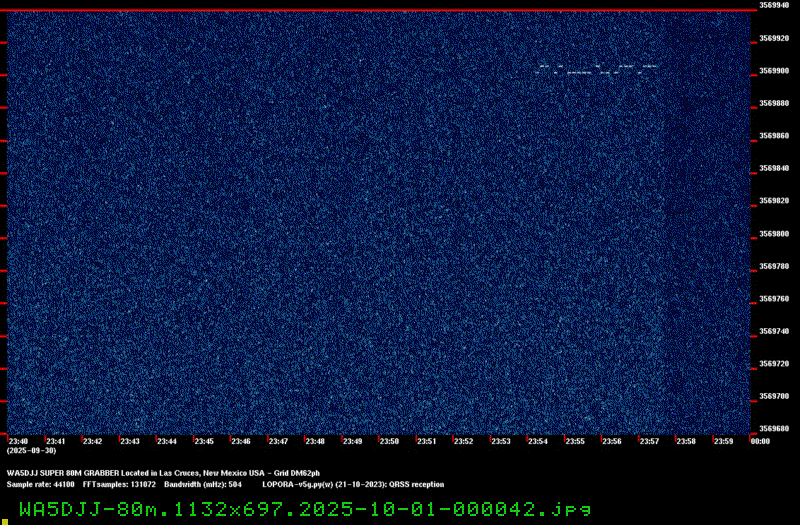Click the white QRSS signal trace near 3569900
This screenshot has width=800, height=525.
[597, 69]
